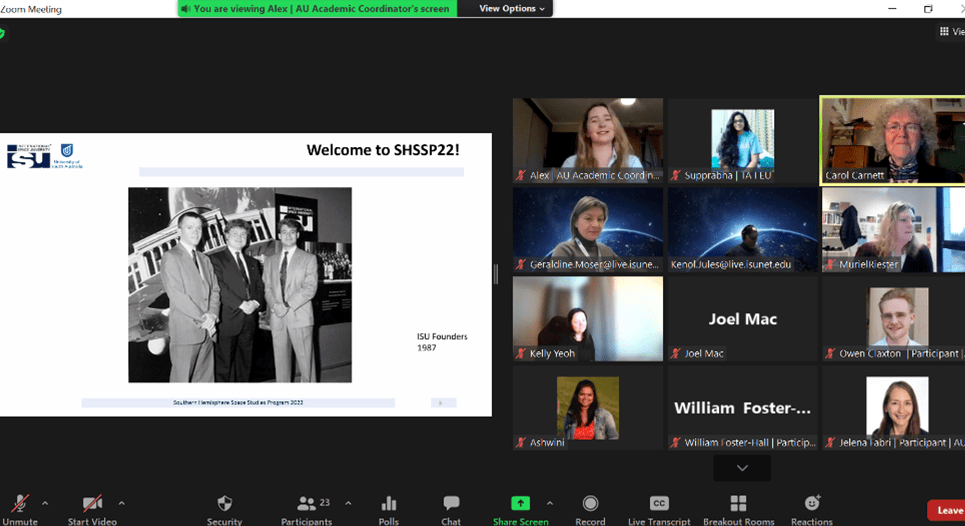Click the red Leave button

947,510
